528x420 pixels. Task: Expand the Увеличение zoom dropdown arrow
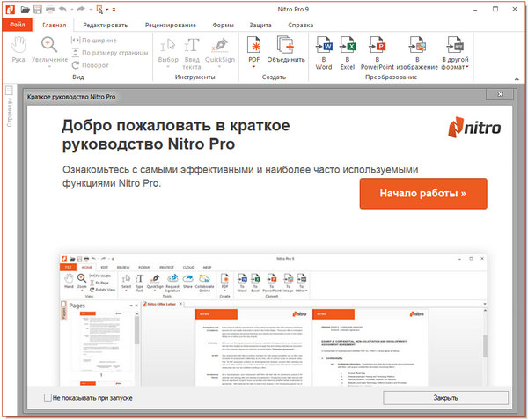[x=49, y=67]
